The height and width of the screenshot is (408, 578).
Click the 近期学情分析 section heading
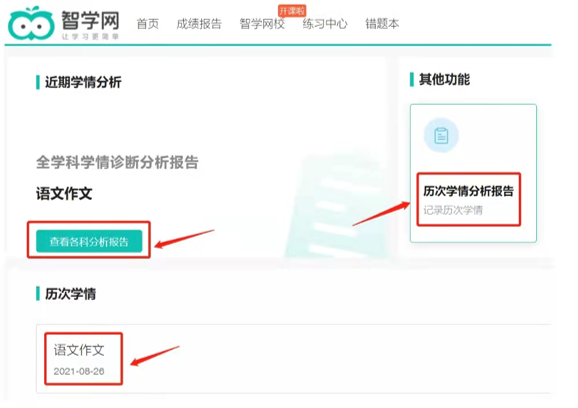(x=83, y=82)
